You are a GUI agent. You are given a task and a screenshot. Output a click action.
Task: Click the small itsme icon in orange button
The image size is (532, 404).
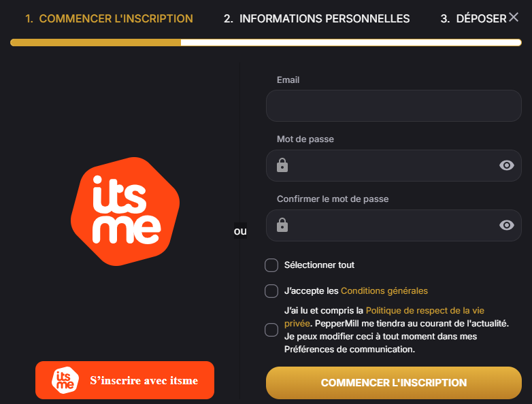click(x=65, y=380)
